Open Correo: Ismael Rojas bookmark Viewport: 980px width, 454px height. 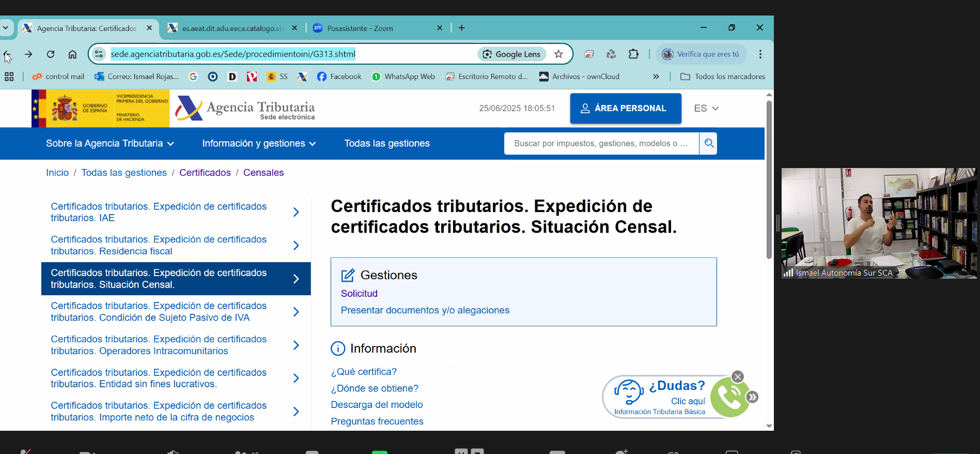136,77
